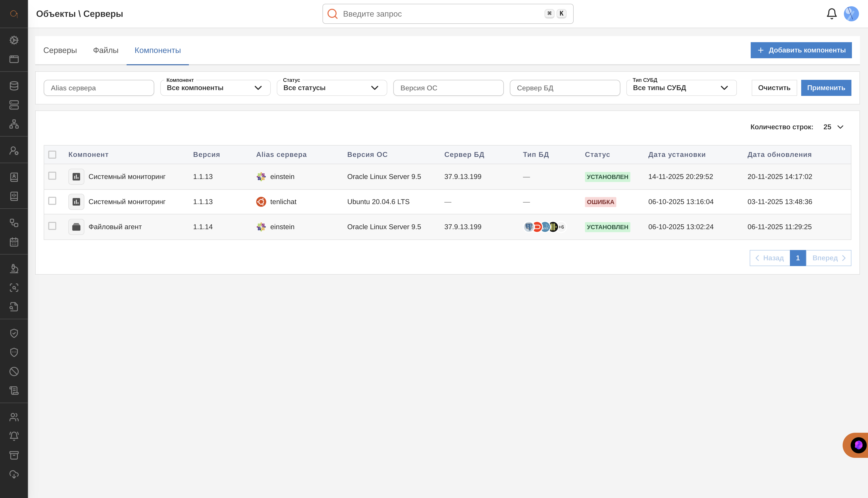Check the tenlichat row checkbox

coord(52,201)
